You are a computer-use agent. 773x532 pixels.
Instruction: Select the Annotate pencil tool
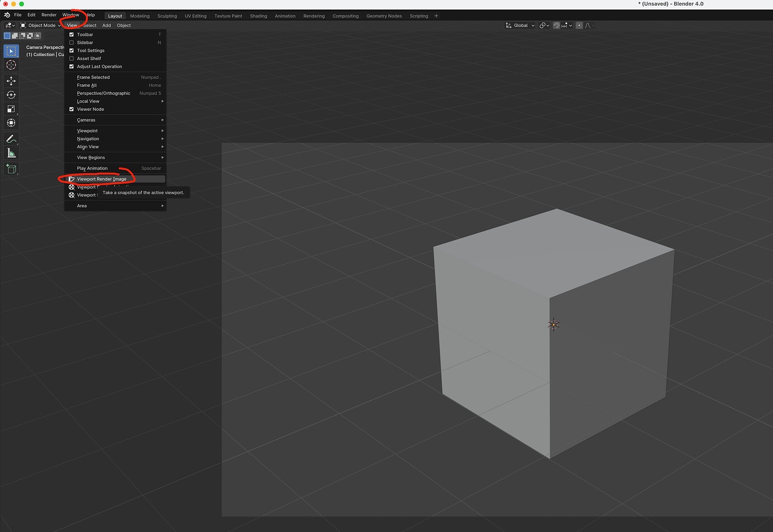click(11, 139)
